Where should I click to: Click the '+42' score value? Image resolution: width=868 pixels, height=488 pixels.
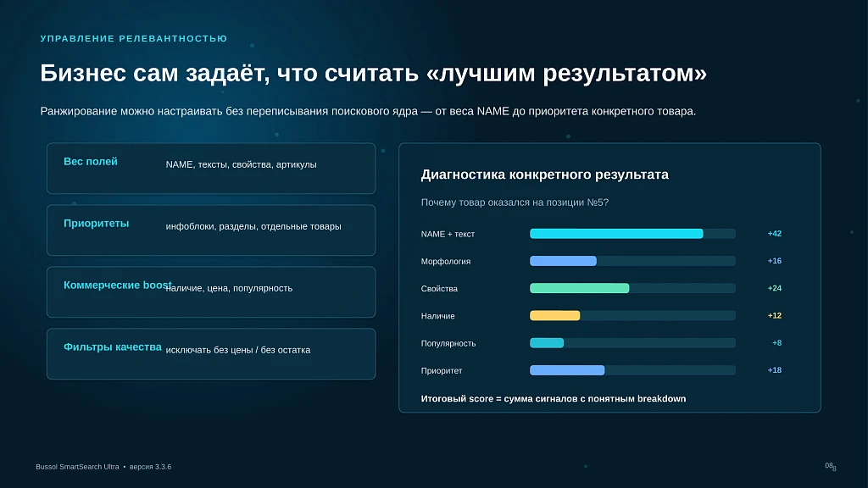(x=775, y=234)
